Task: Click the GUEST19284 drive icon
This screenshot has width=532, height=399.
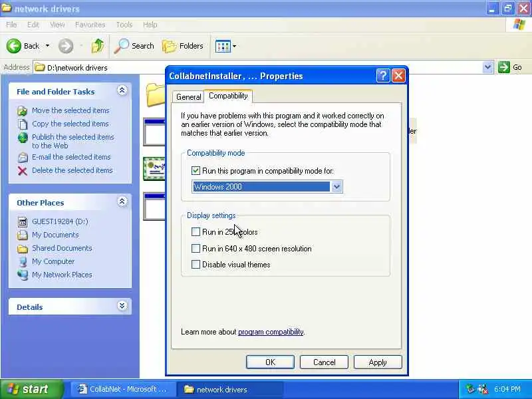Action: (23, 222)
